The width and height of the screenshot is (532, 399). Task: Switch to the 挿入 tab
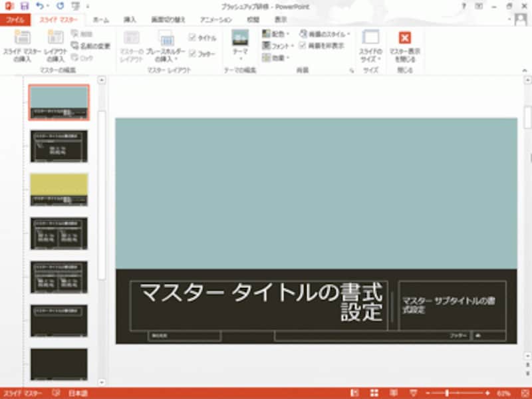130,20
